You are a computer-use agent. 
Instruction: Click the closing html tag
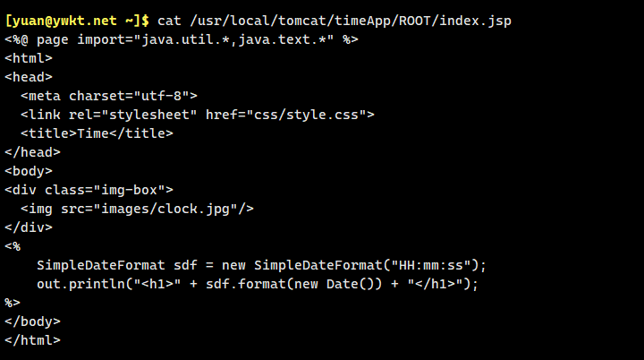point(32,340)
